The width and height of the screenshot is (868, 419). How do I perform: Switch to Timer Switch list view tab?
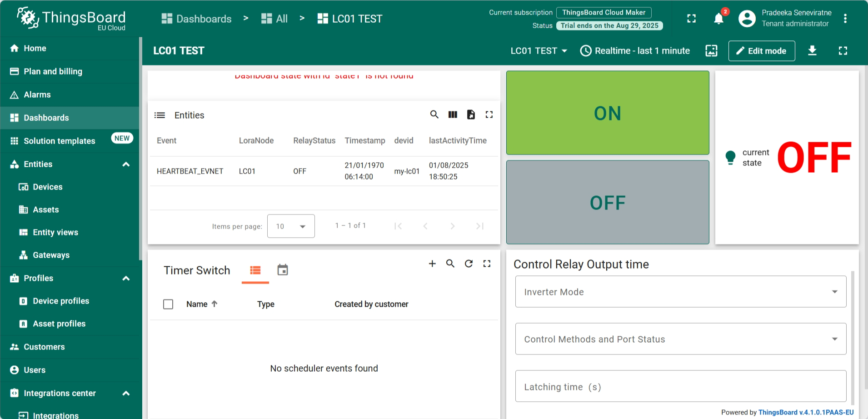point(255,270)
